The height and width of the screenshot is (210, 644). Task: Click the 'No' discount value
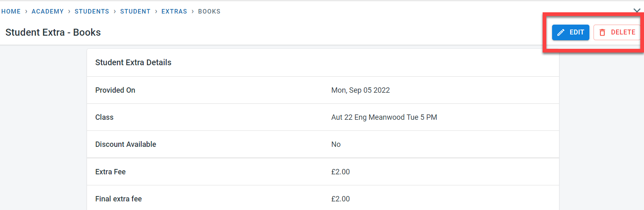(x=336, y=144)
